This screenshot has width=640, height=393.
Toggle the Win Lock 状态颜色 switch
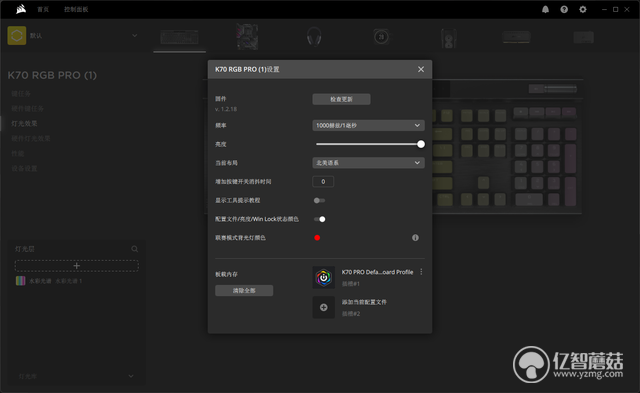[x=319, y=219]
